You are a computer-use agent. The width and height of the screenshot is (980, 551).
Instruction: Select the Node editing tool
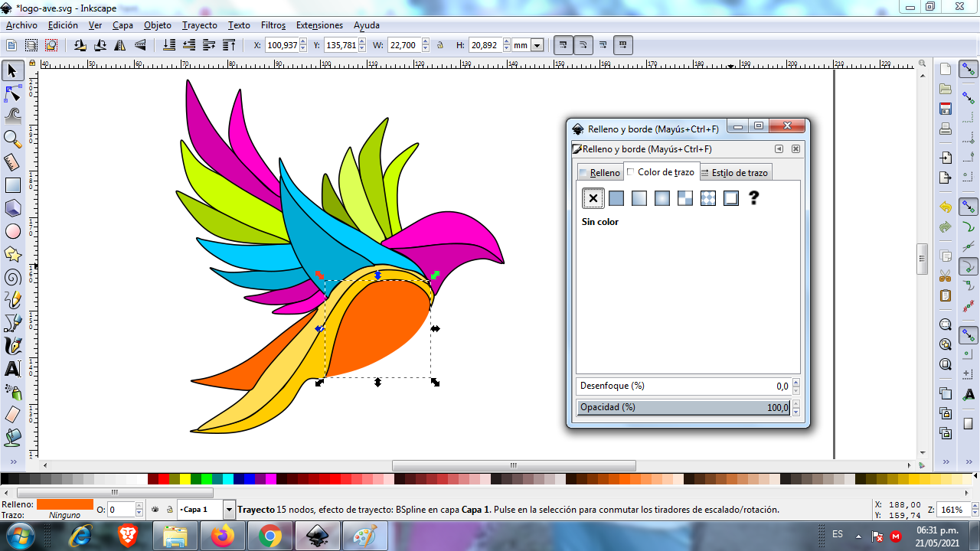point(12,94)
